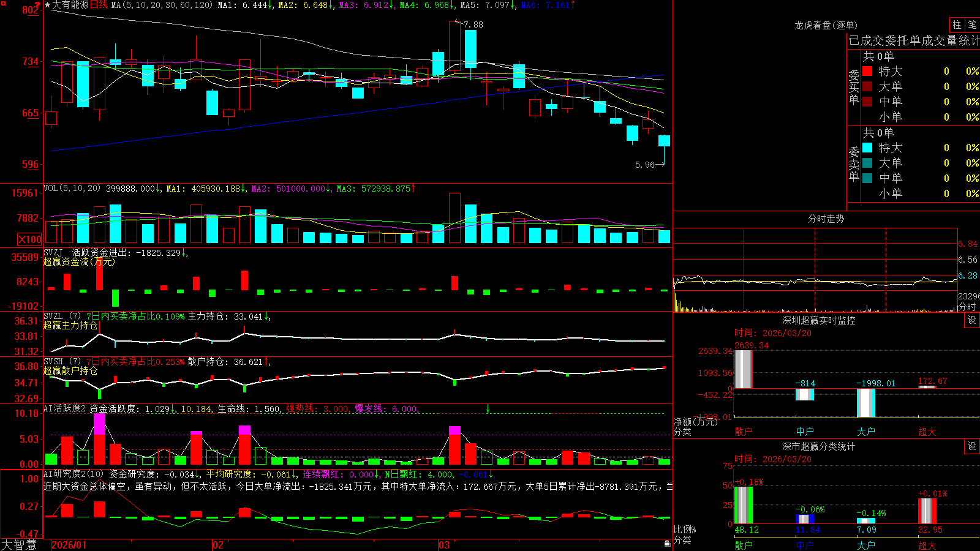Viewport: 980px width, 551px height.
Task: Click the 分时走势 panel header
Action: [x=826, y=219]
